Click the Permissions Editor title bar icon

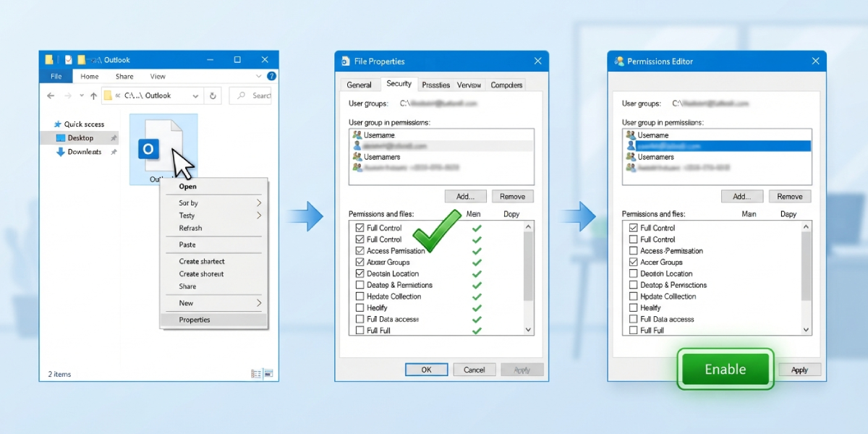click(619, 61)
